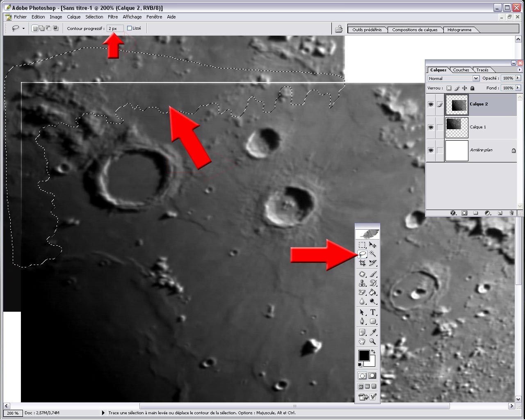Viewport: 525px width, 420px height.
Task: Select the Healing Brush tool
Action: (362, 274)
